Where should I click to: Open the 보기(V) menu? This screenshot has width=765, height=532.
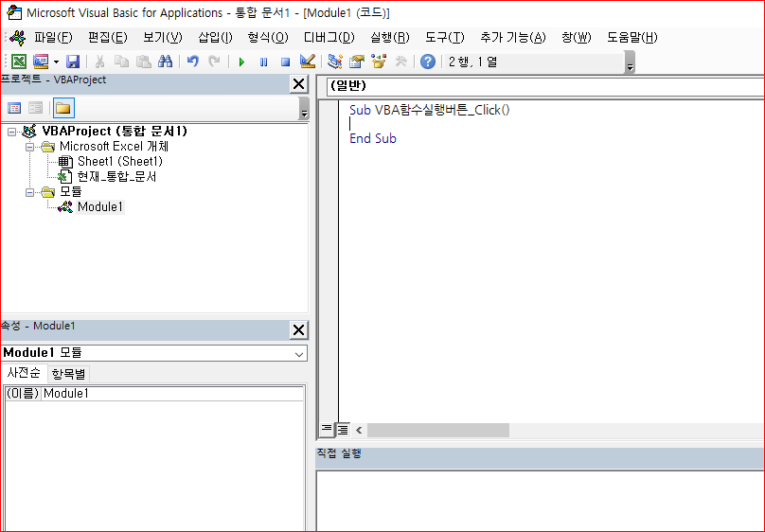coord(163,38)
